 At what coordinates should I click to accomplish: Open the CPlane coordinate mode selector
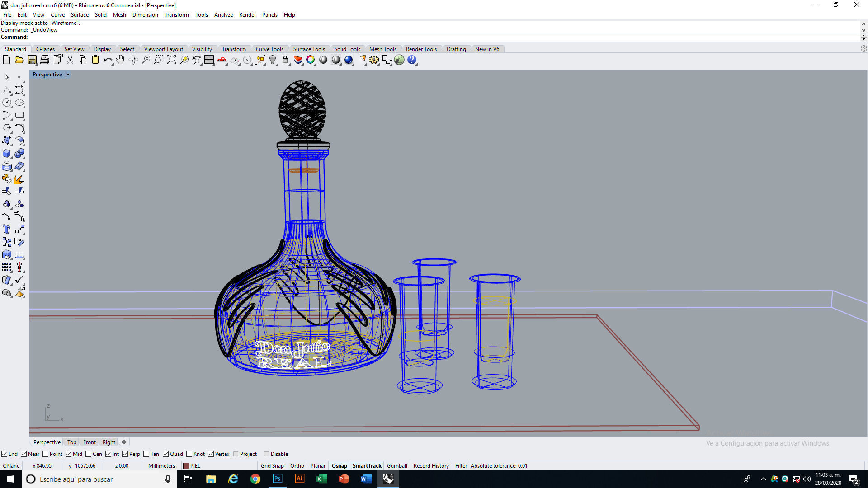11,466
